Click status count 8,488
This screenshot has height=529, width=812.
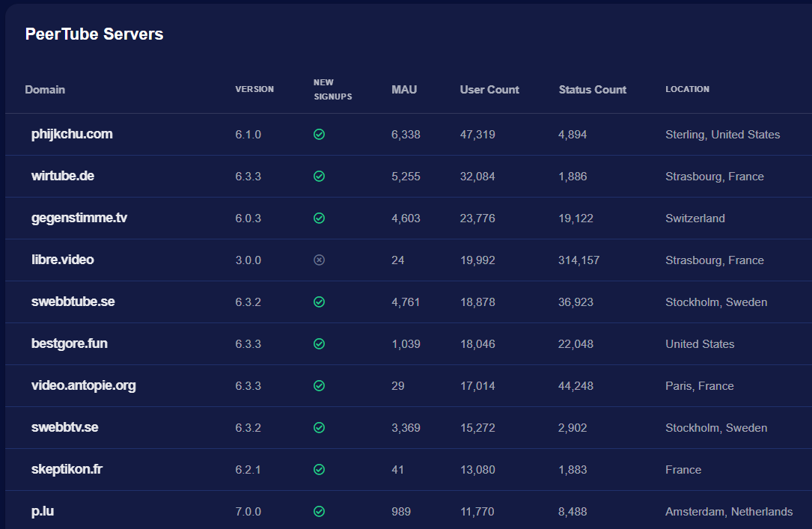click(x=573, y=512)
